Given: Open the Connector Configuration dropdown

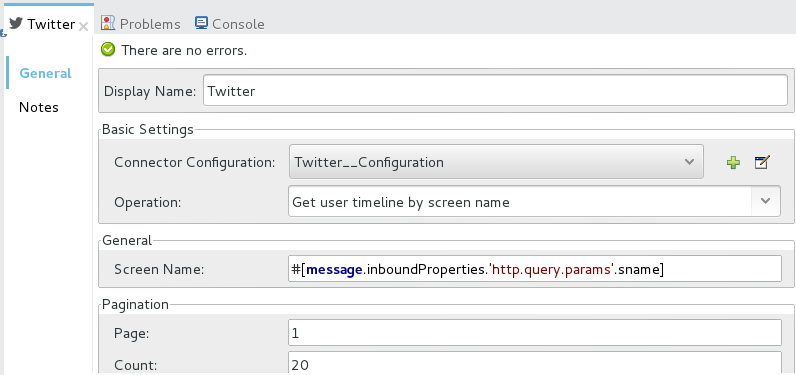Looking at the screenshot, I should click(x=496, y=162).
